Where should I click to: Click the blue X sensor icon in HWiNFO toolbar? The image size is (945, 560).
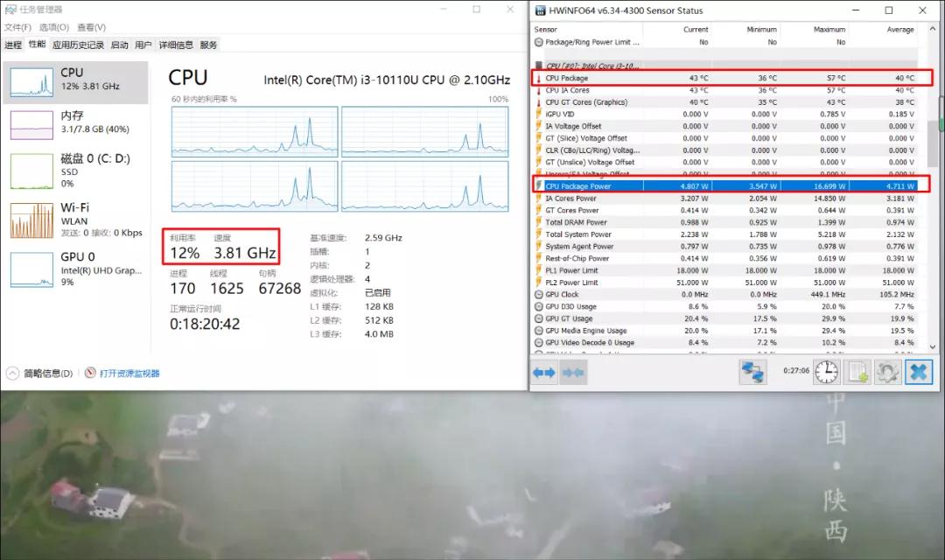tap(918, 372)
